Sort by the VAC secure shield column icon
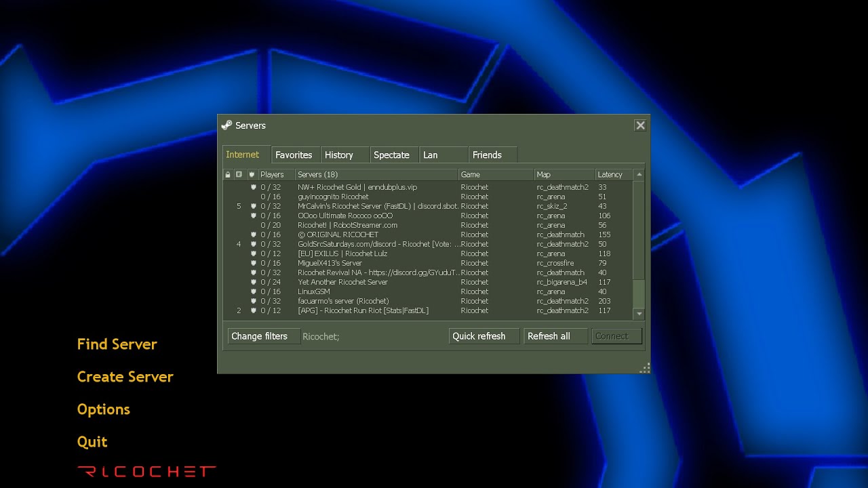Image resolution: width=868 pixels, height=488 pixels. pyautogui.click(x=252, y=175)
